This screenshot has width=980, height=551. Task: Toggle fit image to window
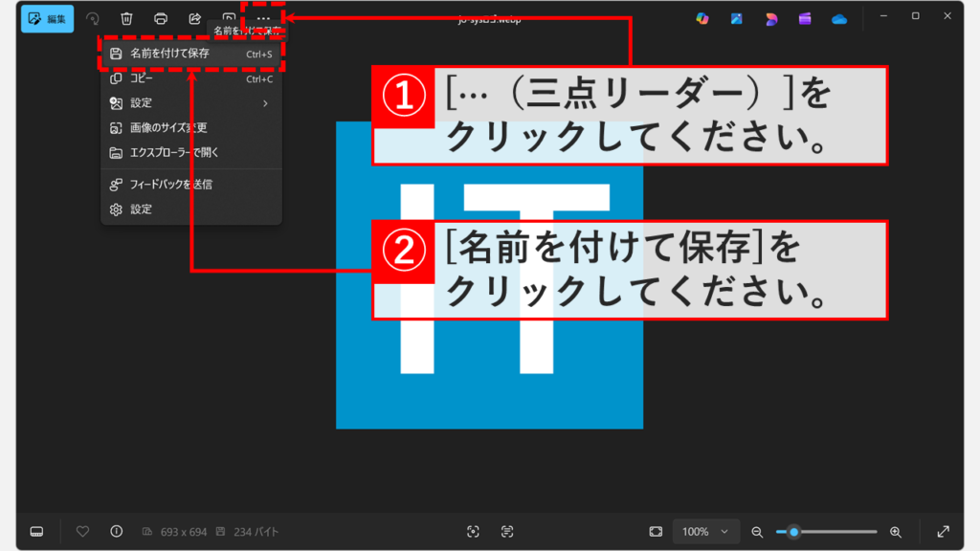[x=655, y=531]
